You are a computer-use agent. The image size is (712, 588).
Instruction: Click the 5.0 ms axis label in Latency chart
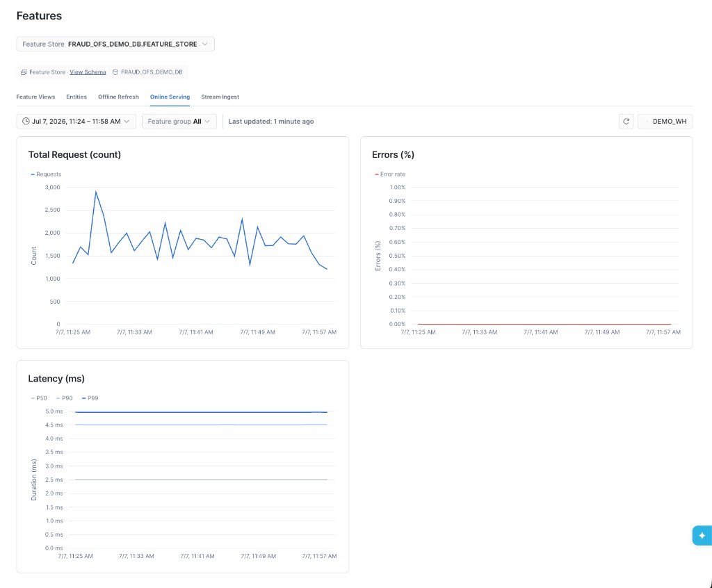tap(54, 411)
